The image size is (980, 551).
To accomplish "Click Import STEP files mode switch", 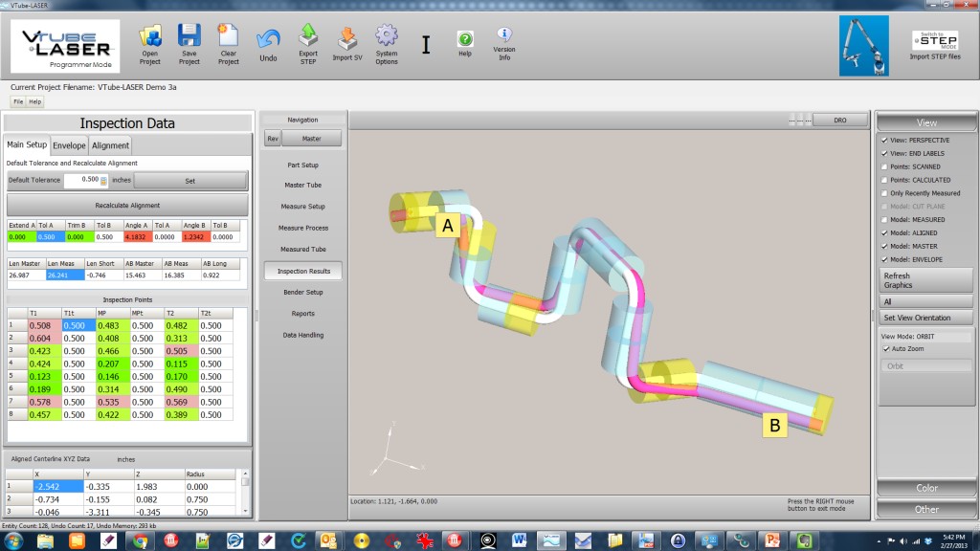I will click(x=937, y=43).
